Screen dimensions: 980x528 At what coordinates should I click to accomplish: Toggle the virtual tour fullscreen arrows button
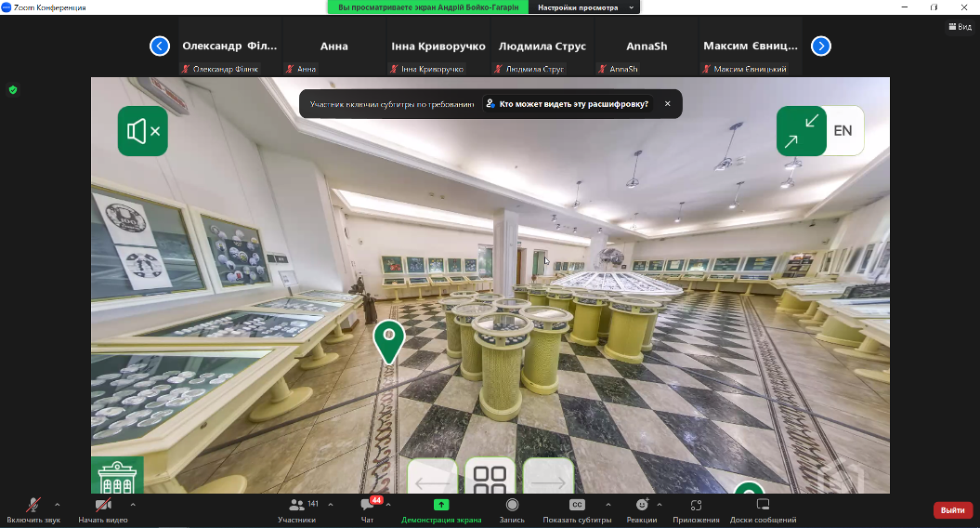pos(802,131)
